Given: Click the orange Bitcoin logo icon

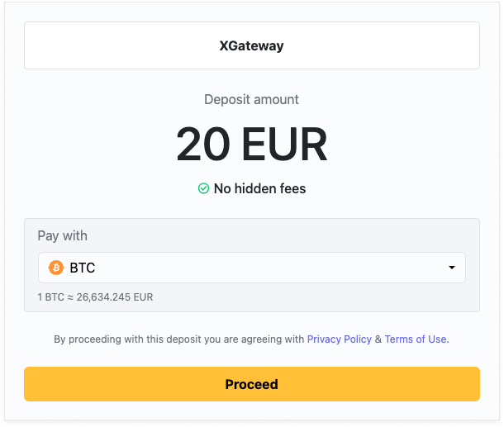Looking at the screenshot, I should pos(56,268).
